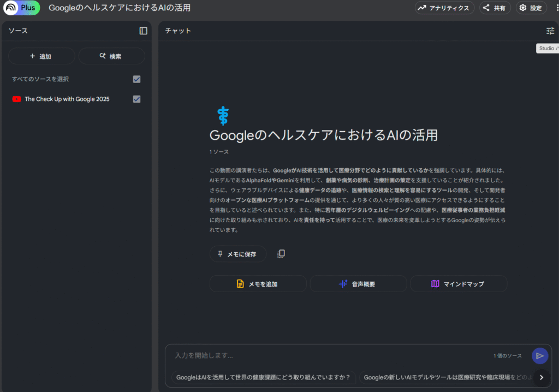559x392 pixels.
Task: Open アナリティクス
Action: [444, 8]
